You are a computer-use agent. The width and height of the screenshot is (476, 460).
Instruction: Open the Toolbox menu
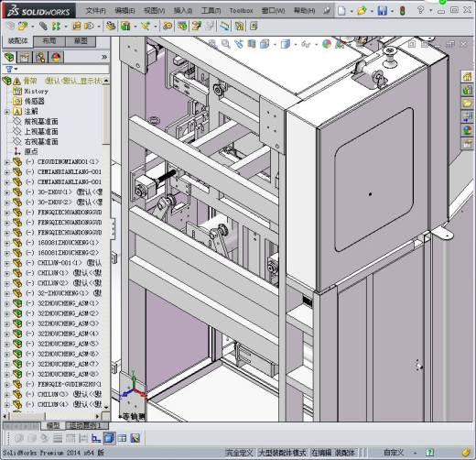241,11
